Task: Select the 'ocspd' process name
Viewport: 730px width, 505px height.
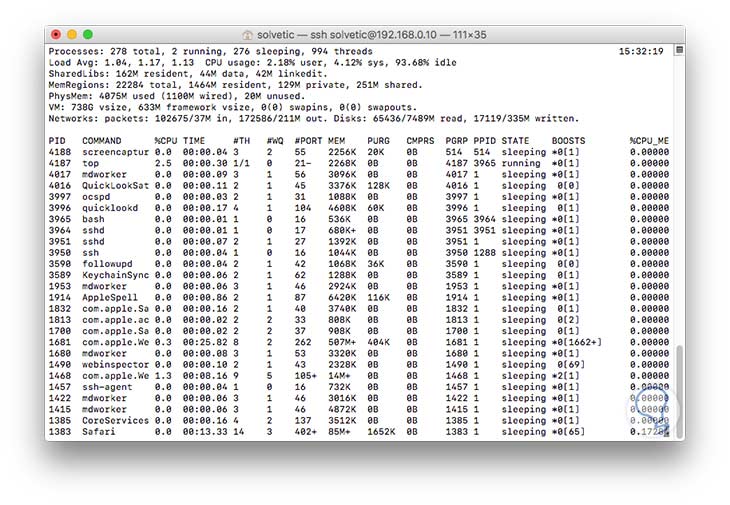Action: pos(96,197)
